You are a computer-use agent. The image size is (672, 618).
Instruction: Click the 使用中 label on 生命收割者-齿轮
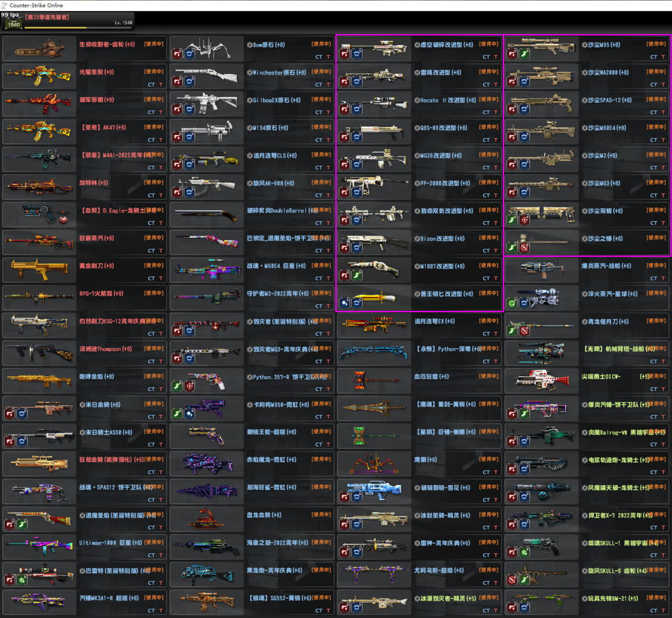(154, 44)
